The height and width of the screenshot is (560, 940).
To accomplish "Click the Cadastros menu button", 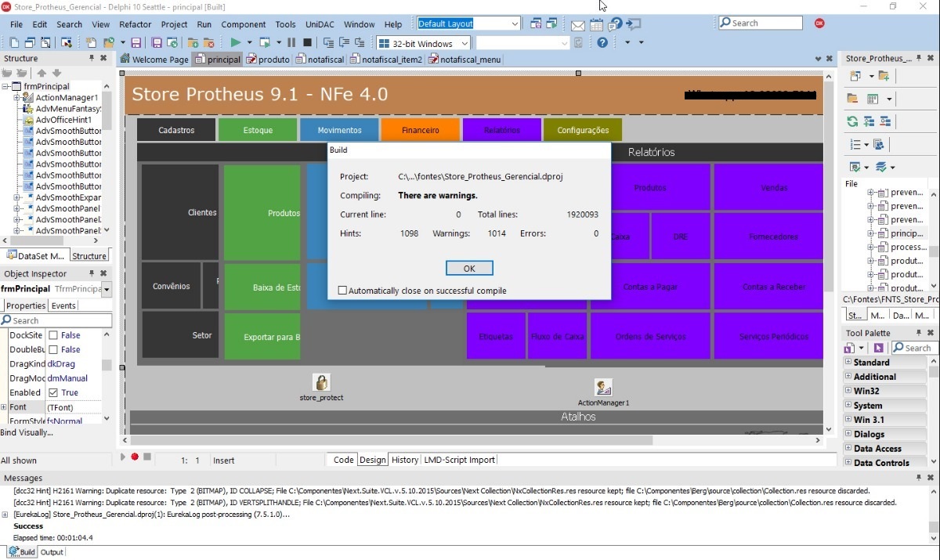I will click(176, 130).
